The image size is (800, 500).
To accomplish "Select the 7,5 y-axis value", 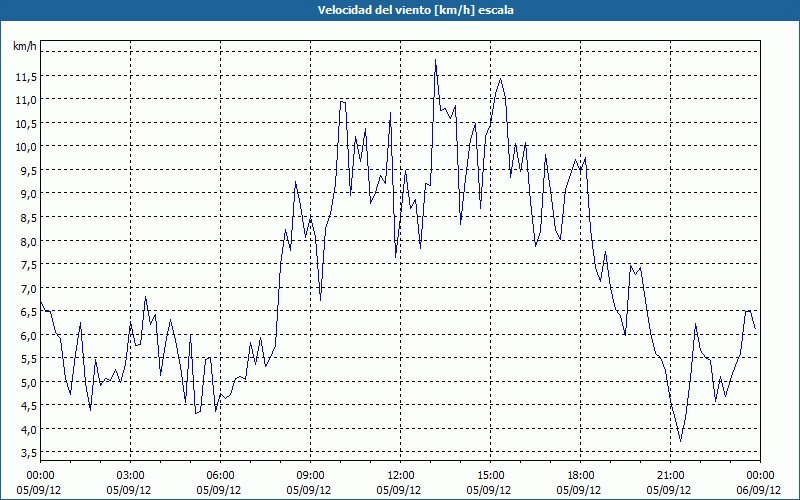I will 28,265.
